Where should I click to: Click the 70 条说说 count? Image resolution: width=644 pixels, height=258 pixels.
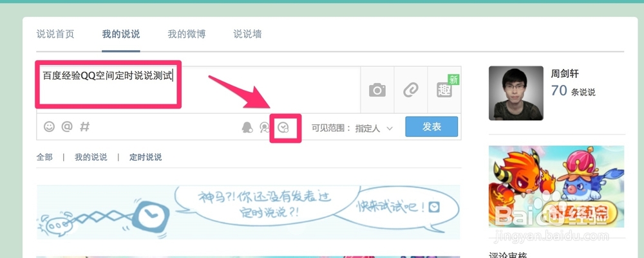coord(573,91)
